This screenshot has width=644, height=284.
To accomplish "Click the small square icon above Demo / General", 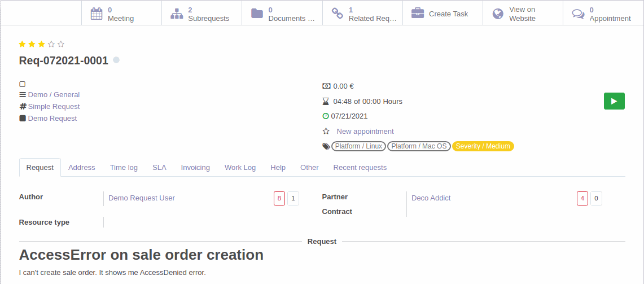I will point(23,84).
